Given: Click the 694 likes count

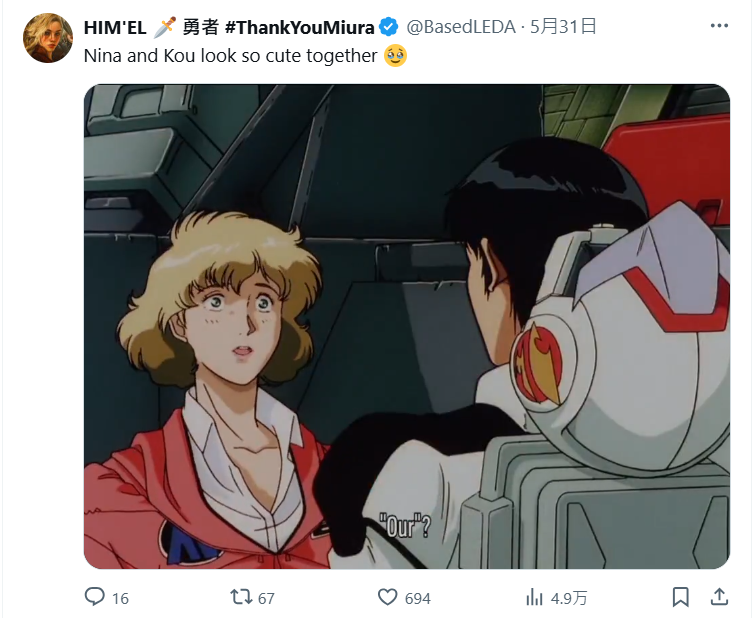Looking at the screenshot, I should [417, 598].
